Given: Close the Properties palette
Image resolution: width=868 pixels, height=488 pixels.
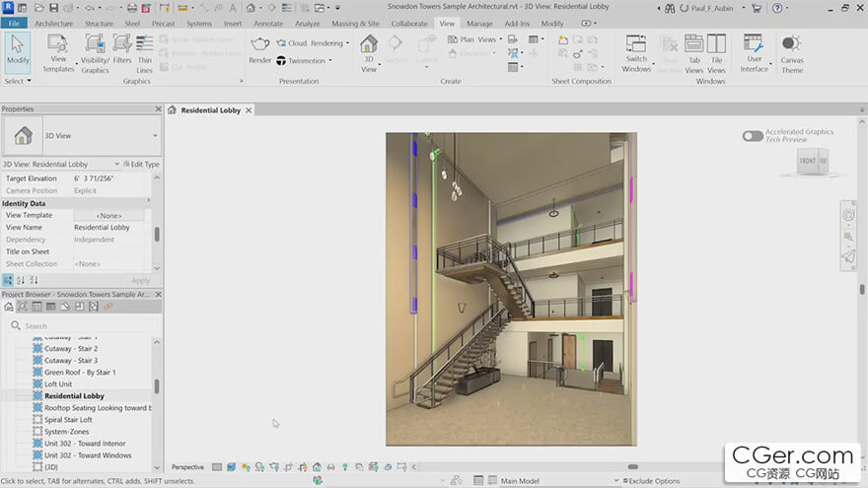Looking at the screenshot, I should click(159, 109).
